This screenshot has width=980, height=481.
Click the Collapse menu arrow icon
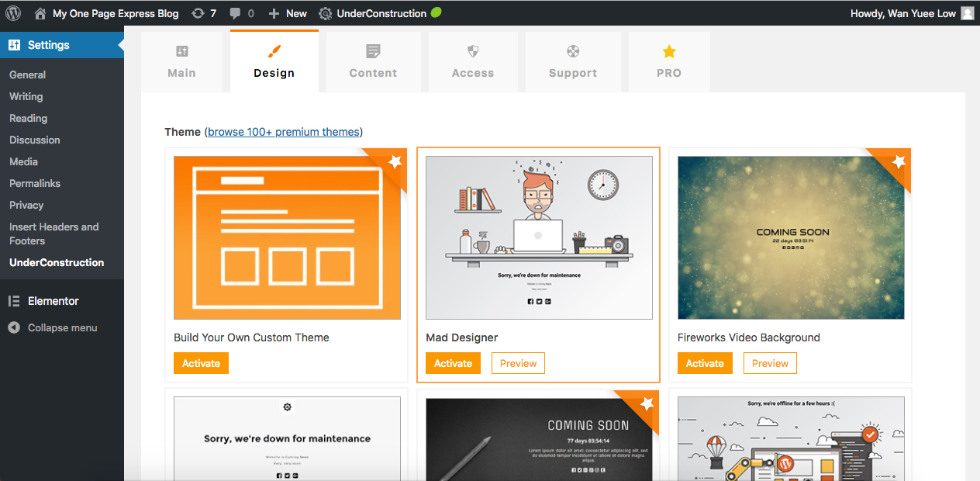[14, 327]
